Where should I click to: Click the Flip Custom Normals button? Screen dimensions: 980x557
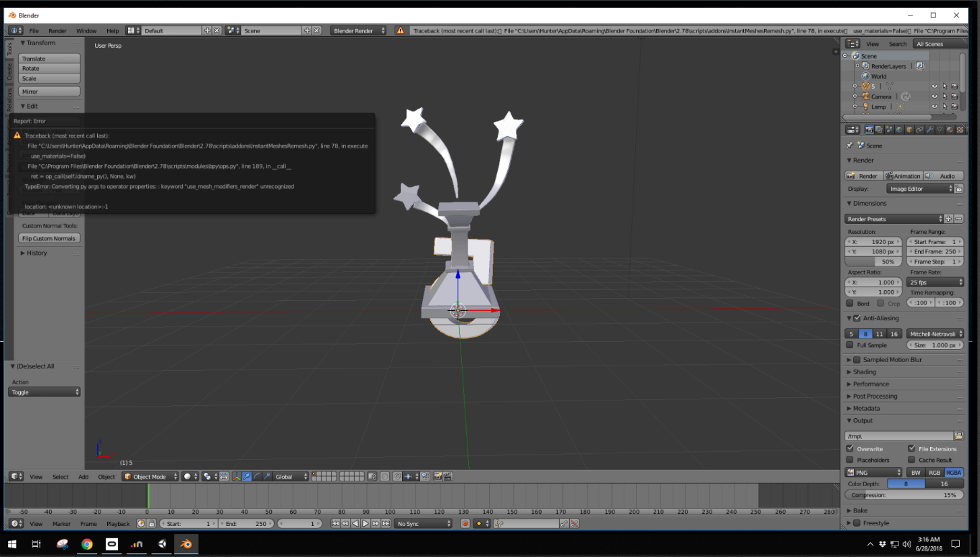point(49,238)
